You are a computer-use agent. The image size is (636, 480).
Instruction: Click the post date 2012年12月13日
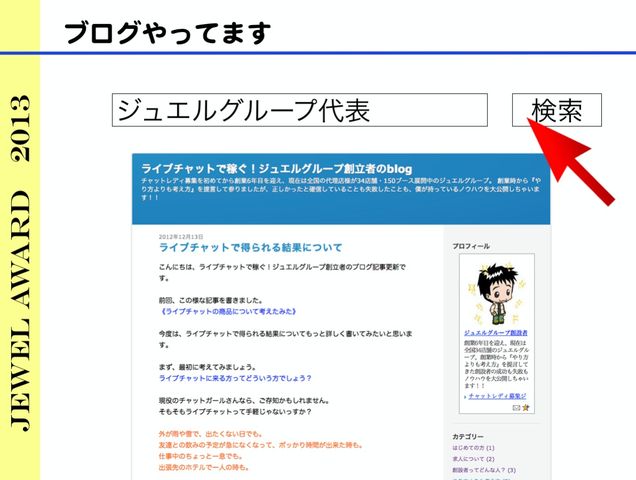(181, 237)
